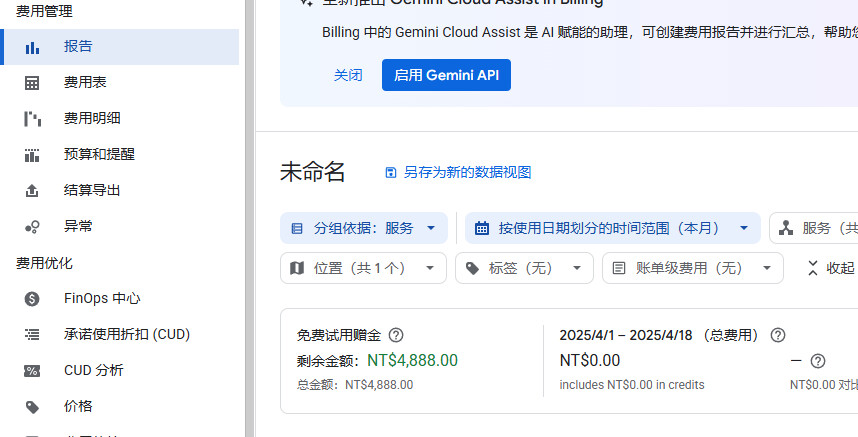
Task: Click help icon next to 免费试用赠金
Action: [x=396, y=335]
